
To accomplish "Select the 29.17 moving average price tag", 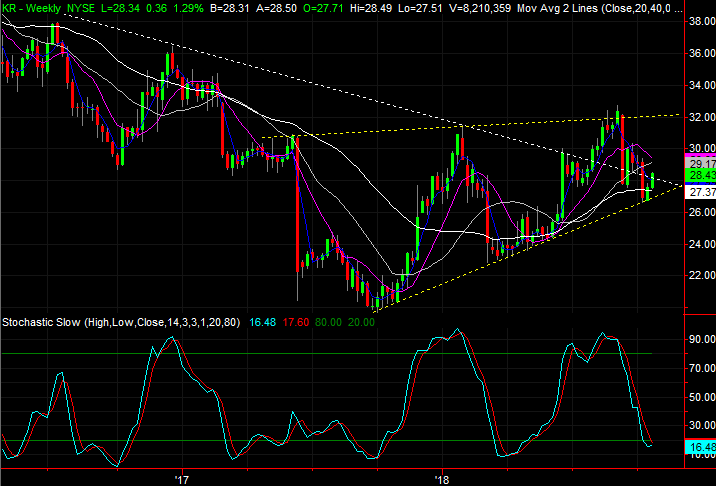I will [700, 162].
